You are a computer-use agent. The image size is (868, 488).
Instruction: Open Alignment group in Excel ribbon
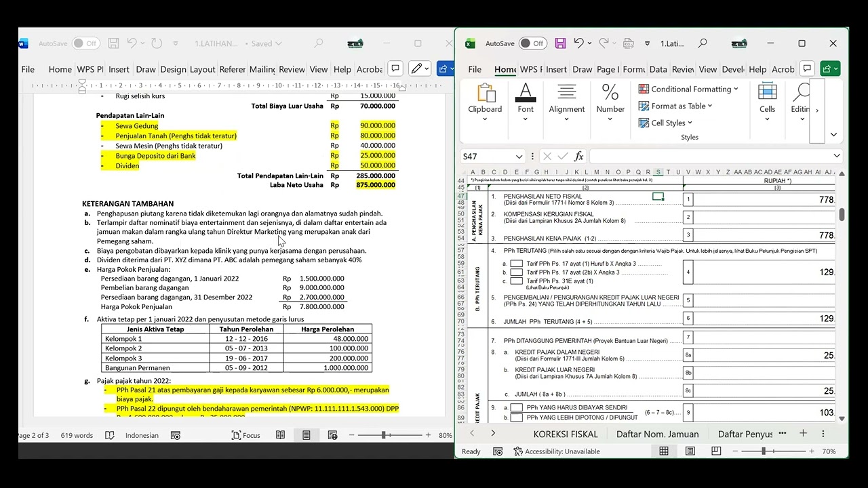[x=567, y=102]
